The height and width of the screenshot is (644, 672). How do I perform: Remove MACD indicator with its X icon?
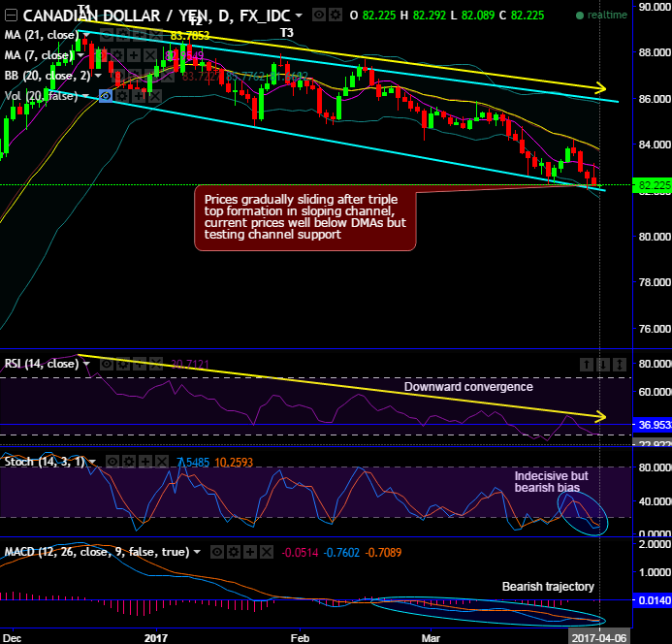pyautogui.click(x=267, y=552)
